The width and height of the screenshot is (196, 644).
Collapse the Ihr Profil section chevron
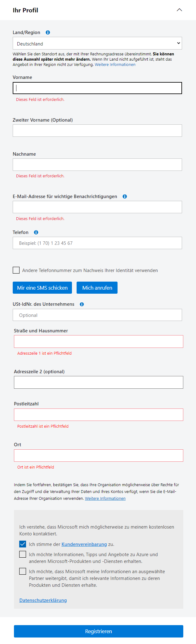[179, 10]
